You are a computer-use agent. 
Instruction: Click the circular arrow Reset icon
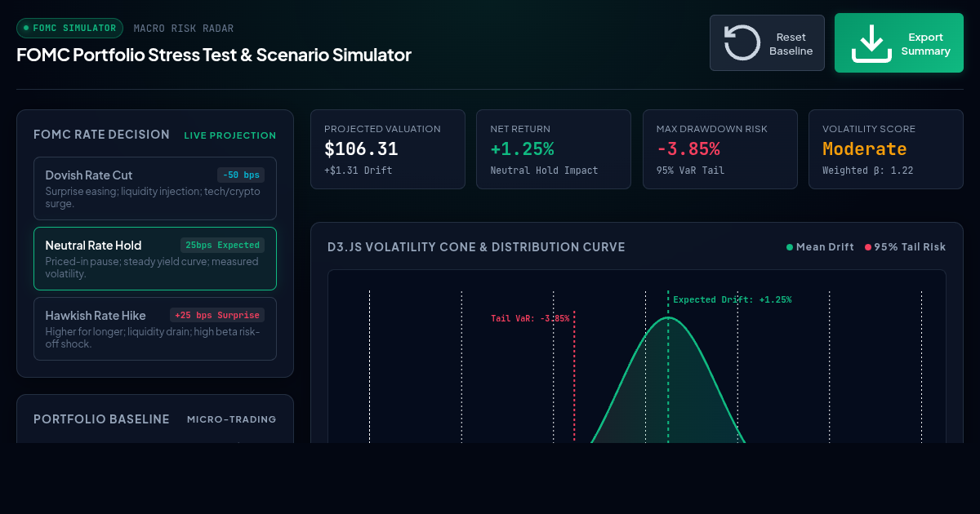pyautogui.click(x=742, y=43)
